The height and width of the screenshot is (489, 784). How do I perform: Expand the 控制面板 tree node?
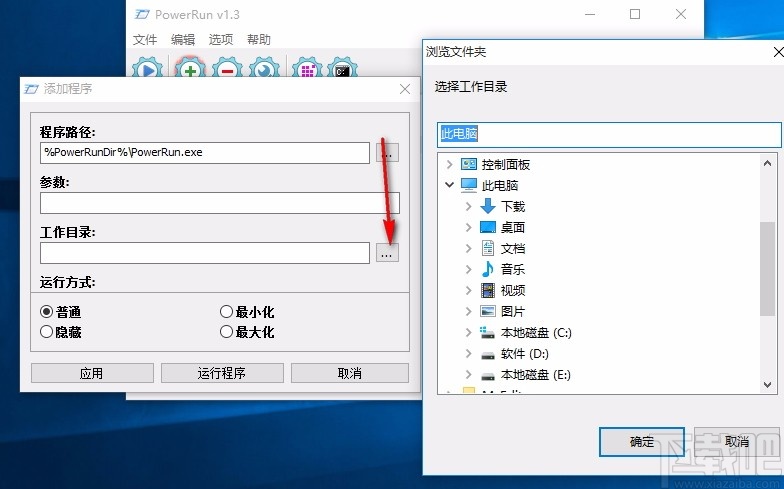[x=449, y=164]
